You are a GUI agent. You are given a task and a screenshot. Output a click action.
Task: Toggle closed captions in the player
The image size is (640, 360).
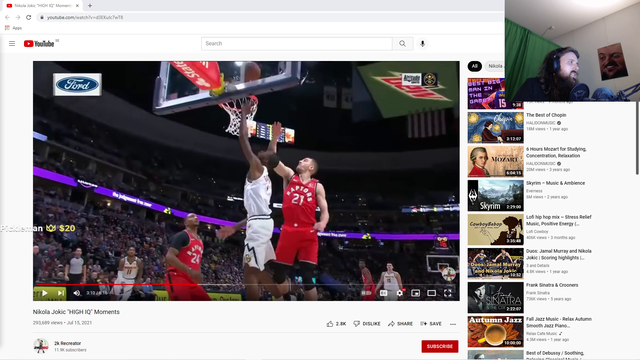(x=383, y=293)
